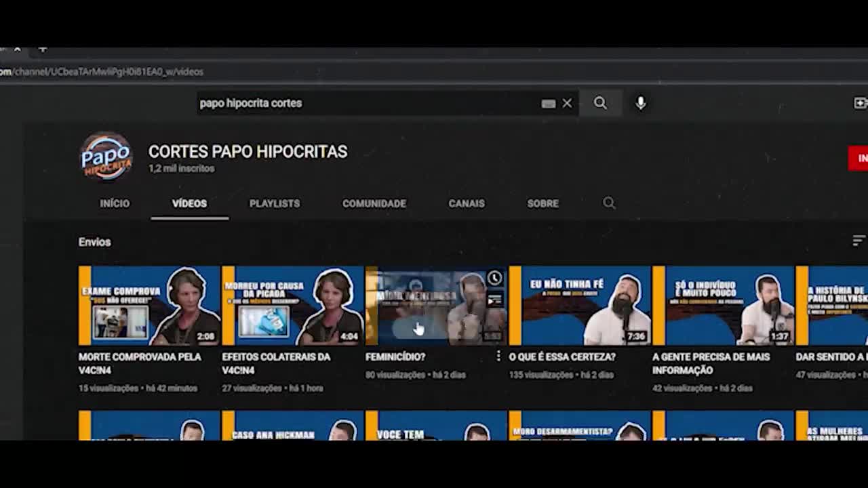Open the on-screen keyboard icon in search box

(549, 104)
